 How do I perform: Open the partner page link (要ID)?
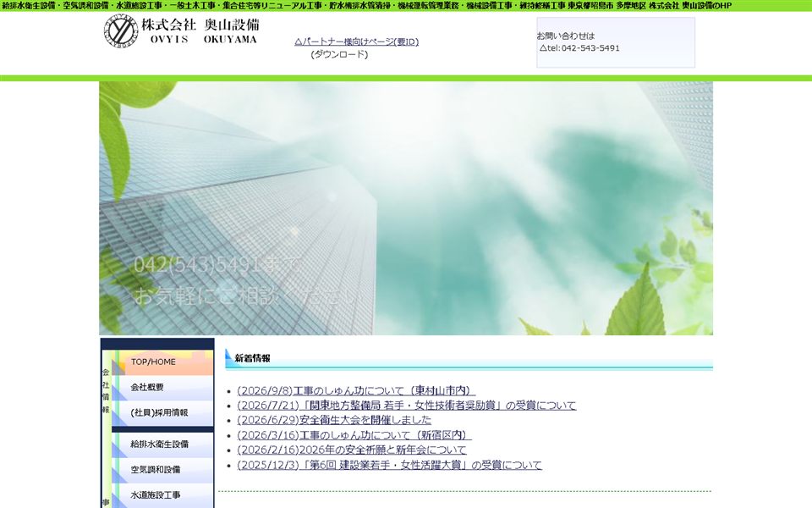[356, 41]
